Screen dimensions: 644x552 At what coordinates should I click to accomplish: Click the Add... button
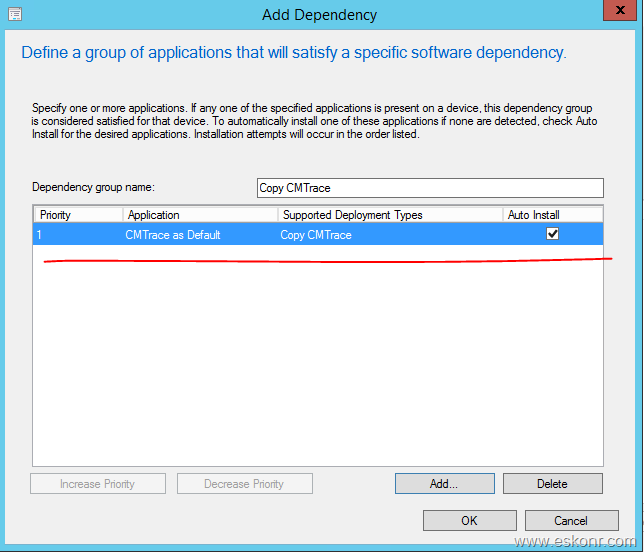tap(444, 484)
